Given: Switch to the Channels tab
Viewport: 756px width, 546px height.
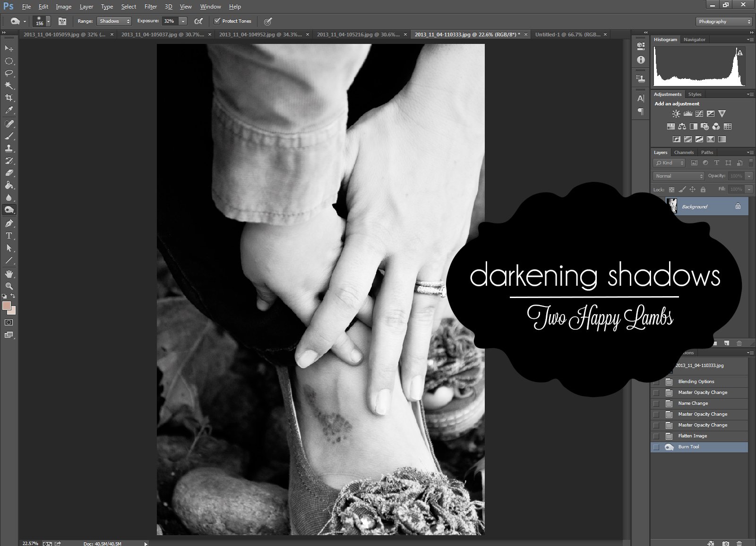Looking at the screenshot, I should coord(684,153).
